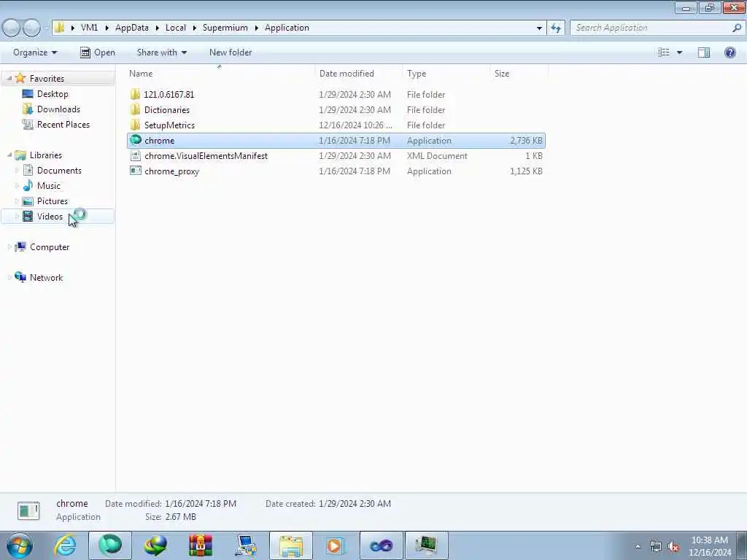Open the computer tools taskbar icon

246,545
